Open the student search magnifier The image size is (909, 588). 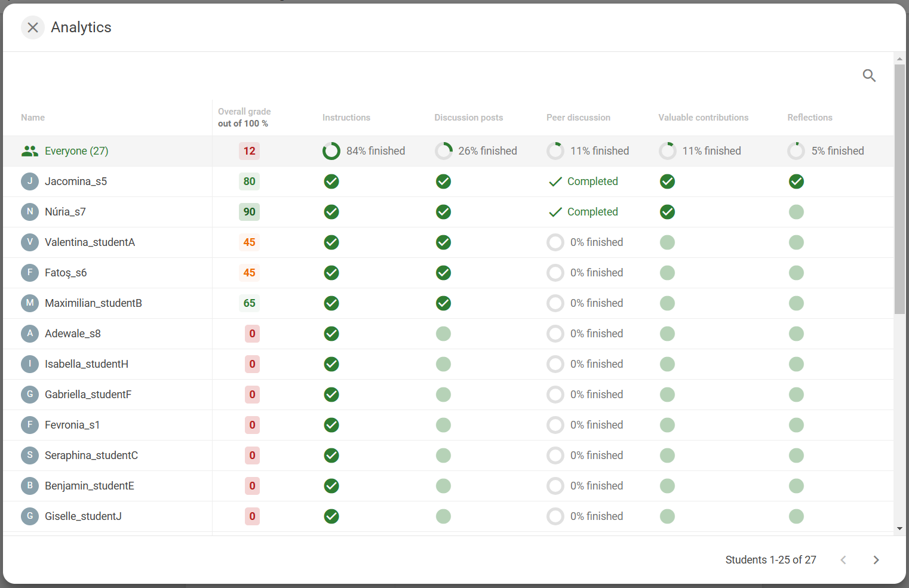[869, 75]
